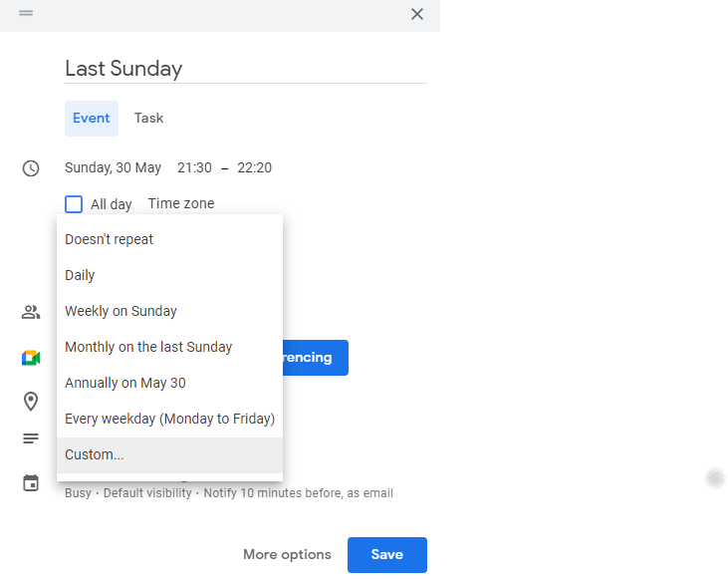This screenshot has height=579, width=728.
Task: Select Weekly on Sunday
Action: tap(121, 311)
